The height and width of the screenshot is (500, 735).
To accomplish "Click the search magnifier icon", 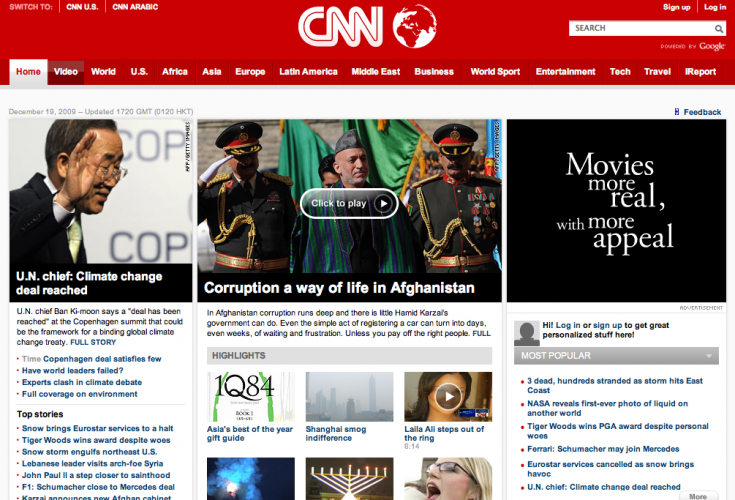I will point(719,28).
